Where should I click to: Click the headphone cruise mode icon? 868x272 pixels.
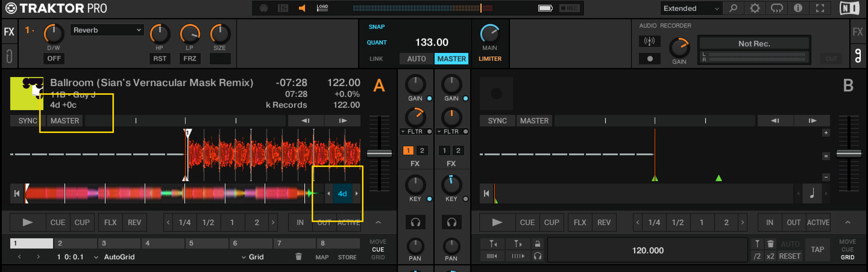[x=777, y=8]
